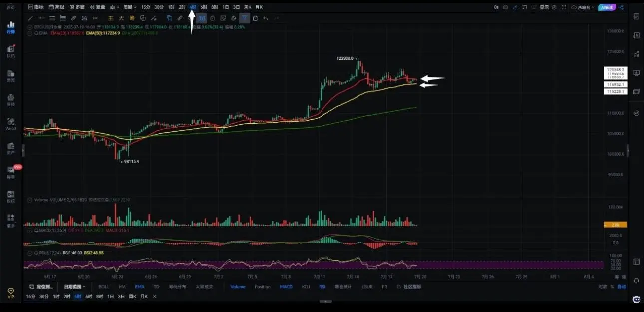This screenshot has height=312, width=644.
Task: Click the AI解读 button
Action: coord(607,7)
